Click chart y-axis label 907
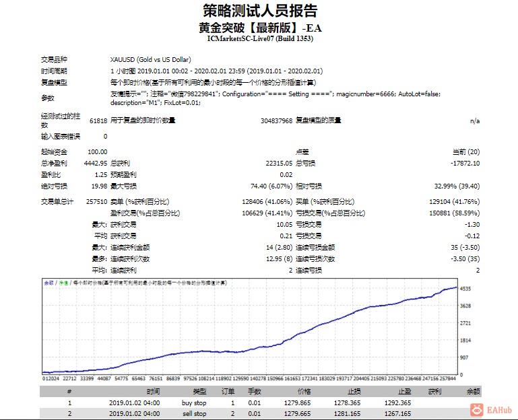This screenshot has height=420, width=518. pos(464,357)
